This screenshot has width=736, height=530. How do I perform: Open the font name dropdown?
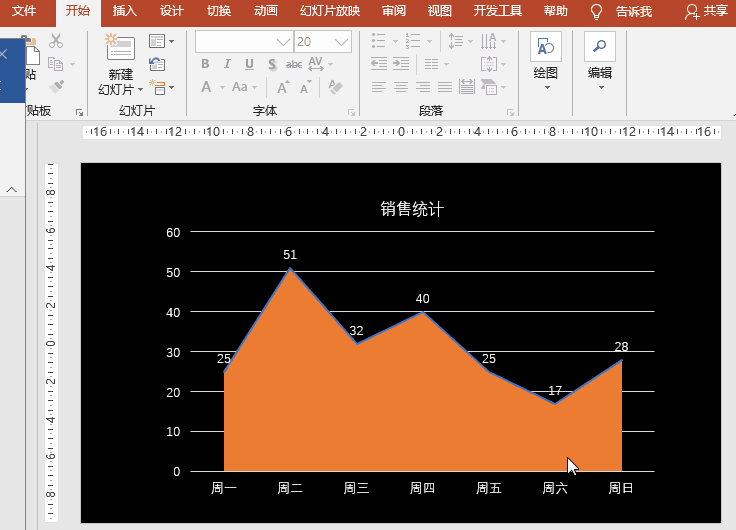pyautogui.click(x=283, y=42)
